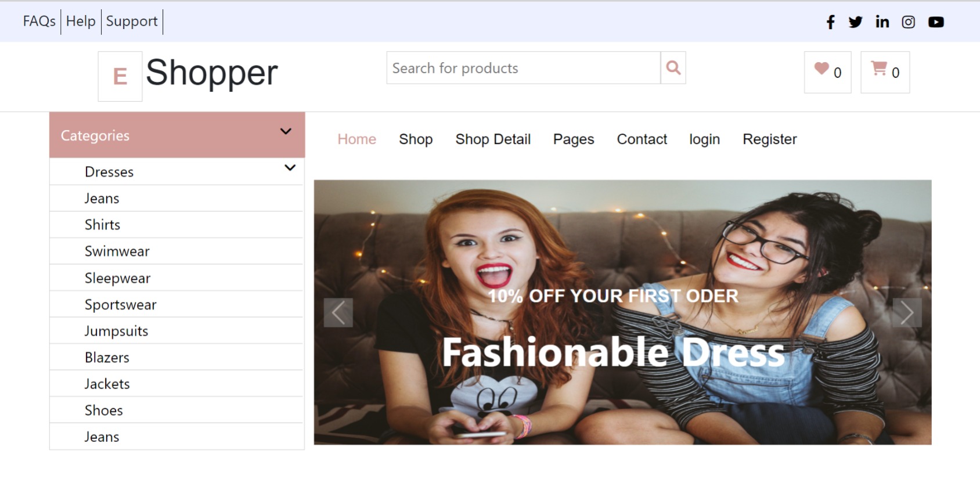The height and width of the screenshot is (490, 980).
Task: Show the previous carousel slide
Action: [338, 313]
